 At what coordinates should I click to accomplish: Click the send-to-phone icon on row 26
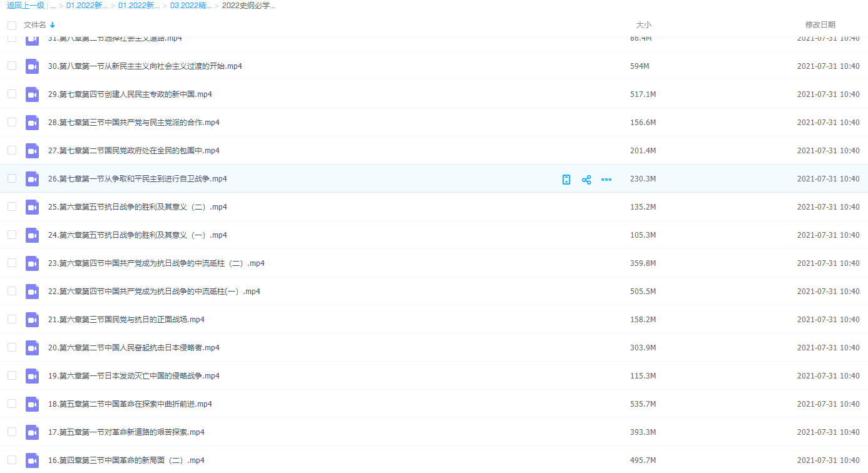coord(566,180)
